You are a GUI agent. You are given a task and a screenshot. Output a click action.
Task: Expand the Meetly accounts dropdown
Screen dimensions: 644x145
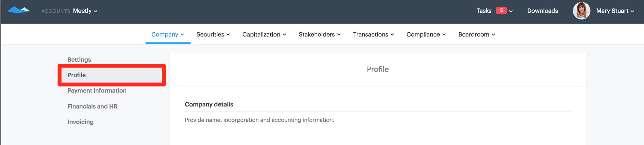pyautogui.click(x=85, y=11)
